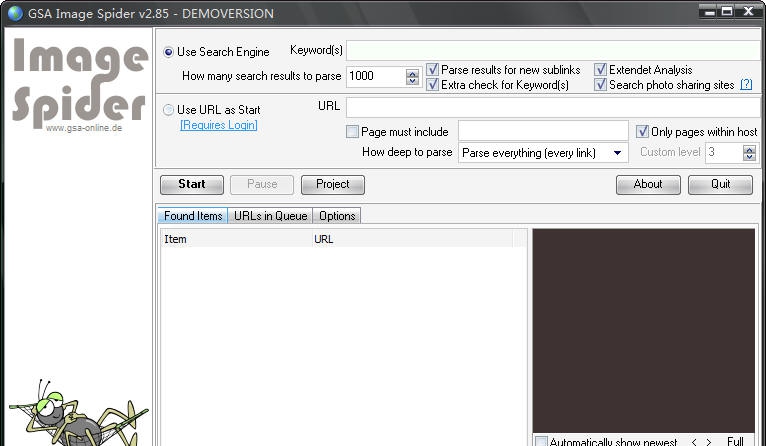Click the Page must include text field
The height and width of the screenshot is (446, 766).
[543, 131]
